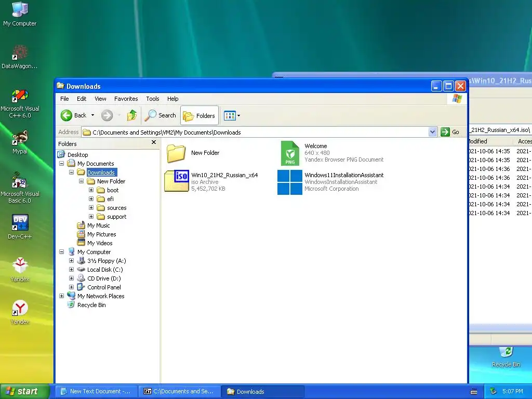This screenshot has height=399, width=532.
Task: Expand the support folder node
Action: click(91, 216)
